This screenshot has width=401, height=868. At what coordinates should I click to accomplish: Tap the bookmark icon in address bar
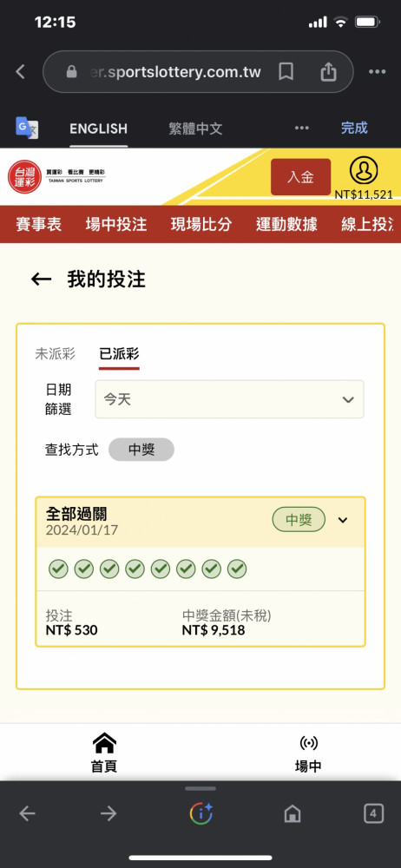tap(286, 71)
